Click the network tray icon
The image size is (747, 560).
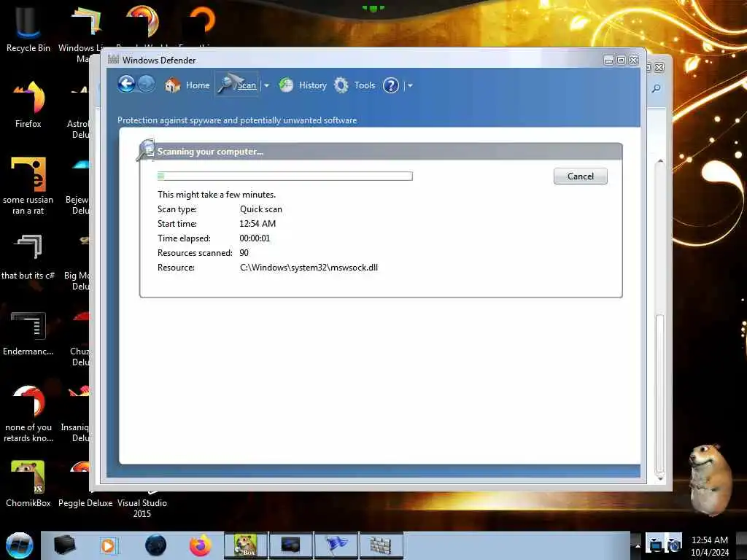point(655,544)
